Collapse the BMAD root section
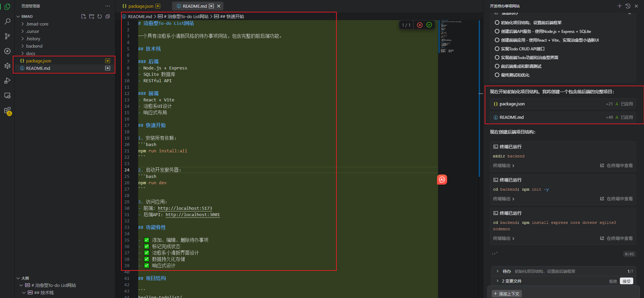 [x=18, y=16]
